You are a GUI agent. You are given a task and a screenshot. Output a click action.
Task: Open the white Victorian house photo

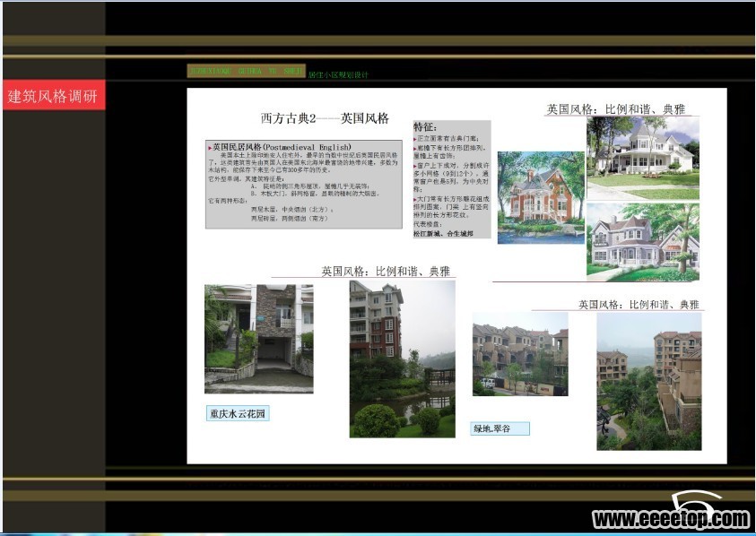pyautogui.click(x=643, y=158)
